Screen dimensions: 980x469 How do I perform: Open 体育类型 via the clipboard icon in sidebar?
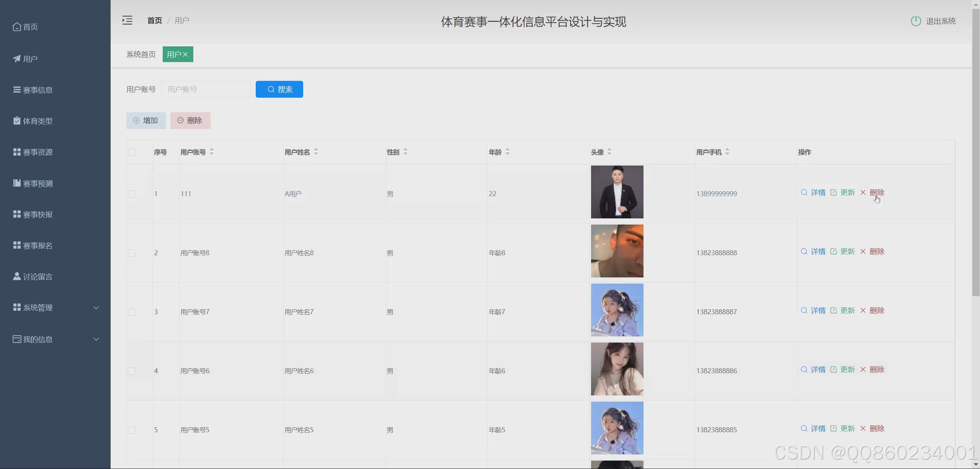(x=17, y=121)
